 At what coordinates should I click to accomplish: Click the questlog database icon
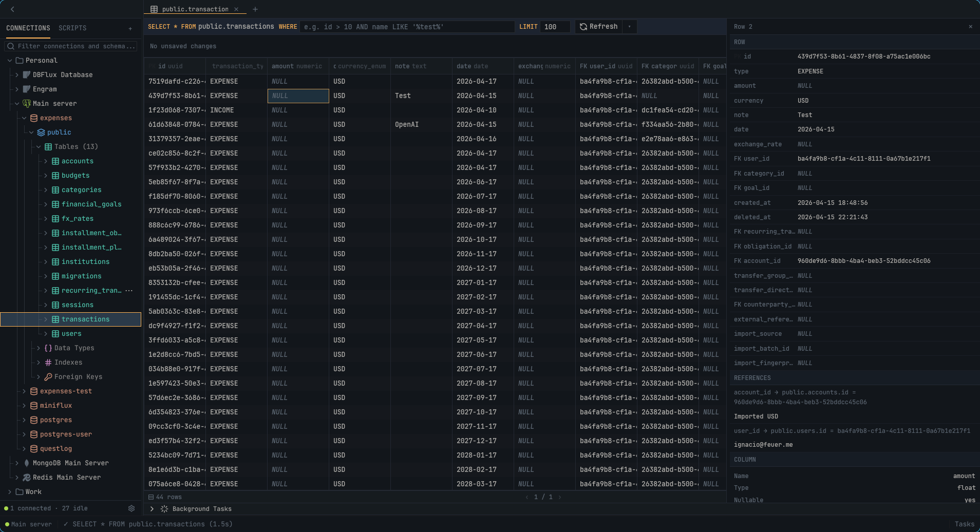coord(34,449)
